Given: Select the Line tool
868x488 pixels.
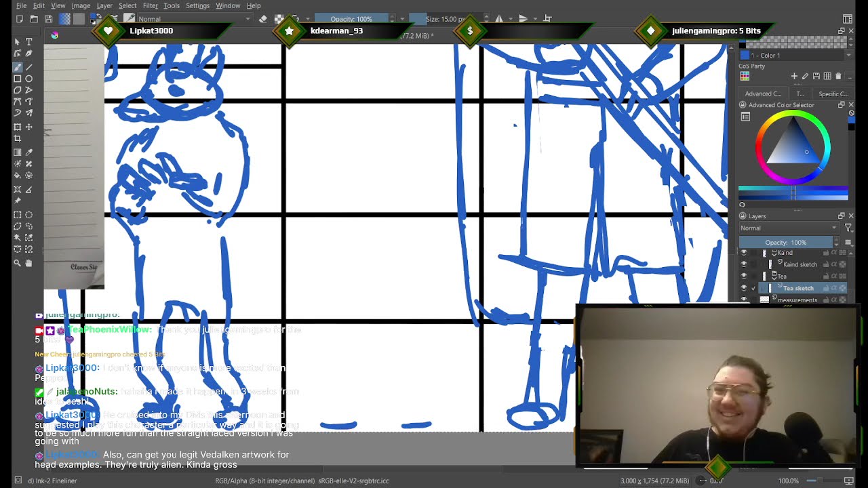Looking at the screenshot, I should tap(28, 66).
